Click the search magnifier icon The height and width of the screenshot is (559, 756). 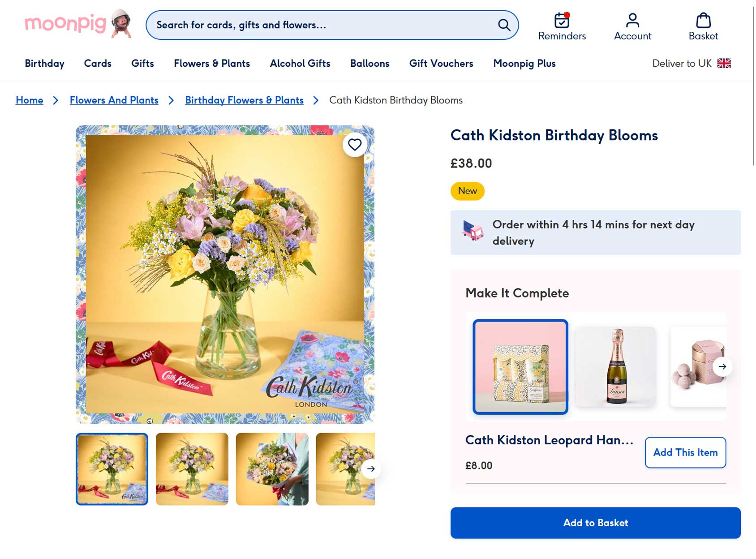[504, 25]
